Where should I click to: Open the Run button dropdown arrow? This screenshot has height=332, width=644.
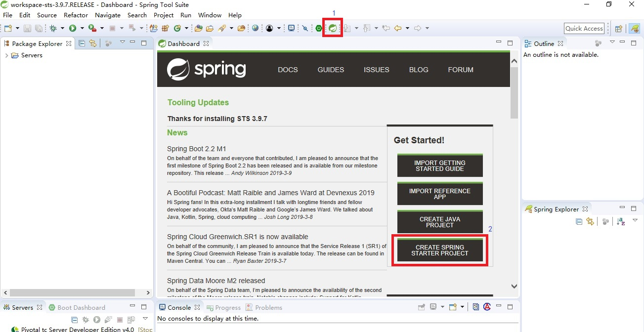point(82,28)
